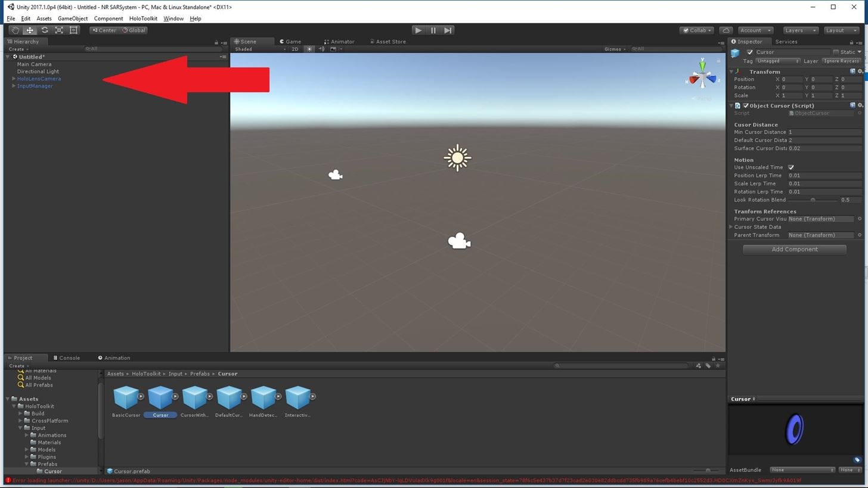The image size is (868, 488).
Task: Expand Cursor State Data foldout
Action: click(x=731, y=227)
